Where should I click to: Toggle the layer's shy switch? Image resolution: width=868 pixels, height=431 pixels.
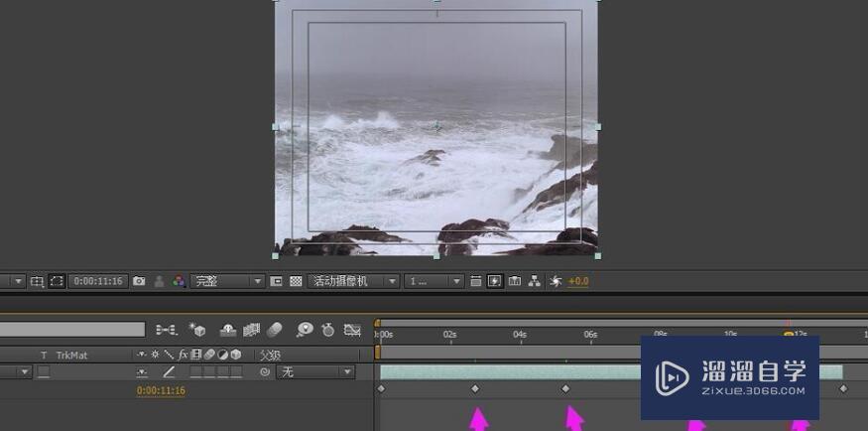(142, 372)
